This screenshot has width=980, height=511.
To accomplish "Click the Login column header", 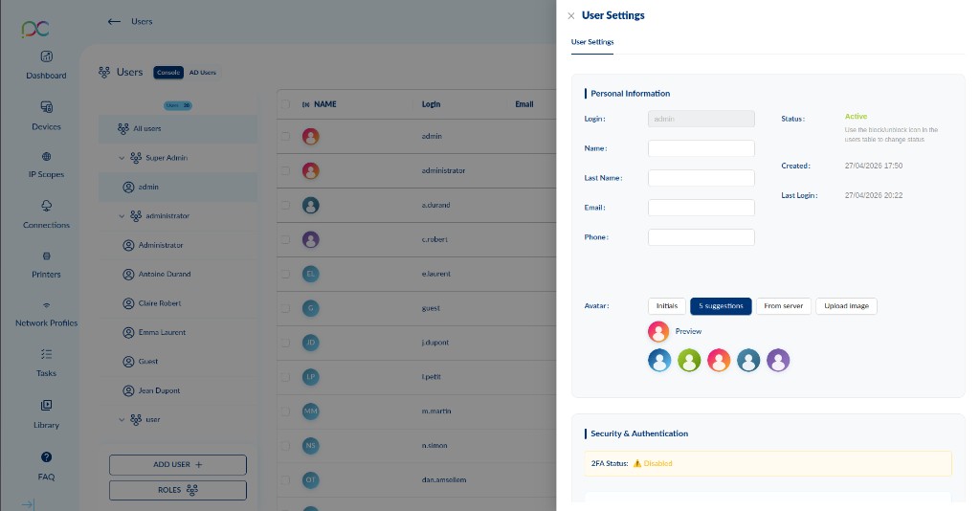I will [432, 104].
